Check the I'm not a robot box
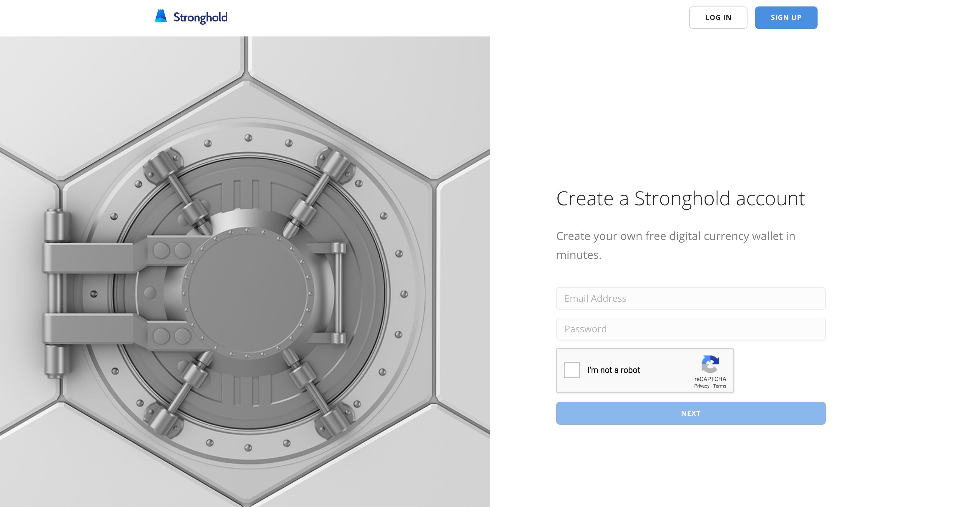980x507 pixels. tap(572, 370)
